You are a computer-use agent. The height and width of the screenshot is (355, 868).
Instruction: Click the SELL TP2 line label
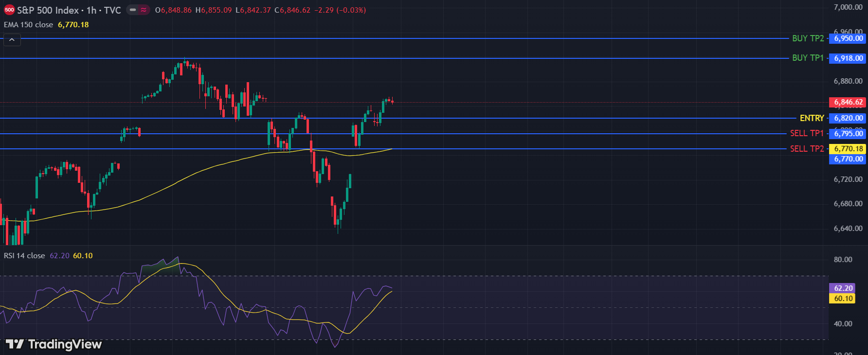[807, 149]
